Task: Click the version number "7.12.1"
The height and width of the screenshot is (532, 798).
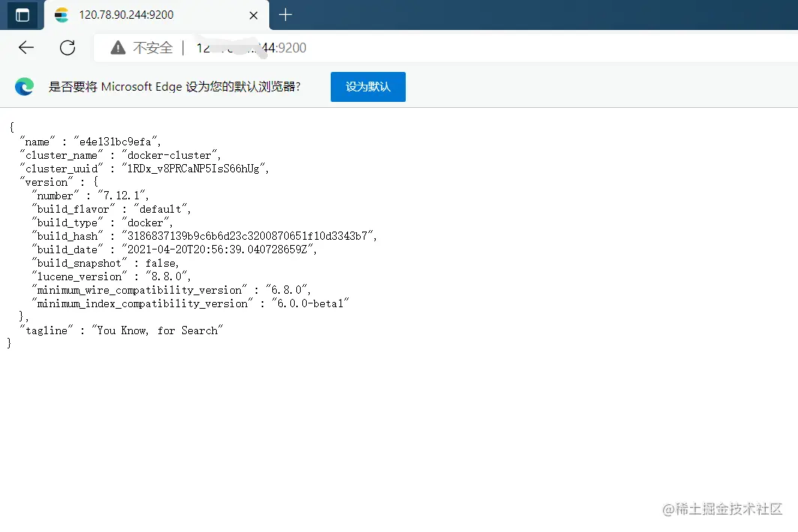Action: [121, 196]
